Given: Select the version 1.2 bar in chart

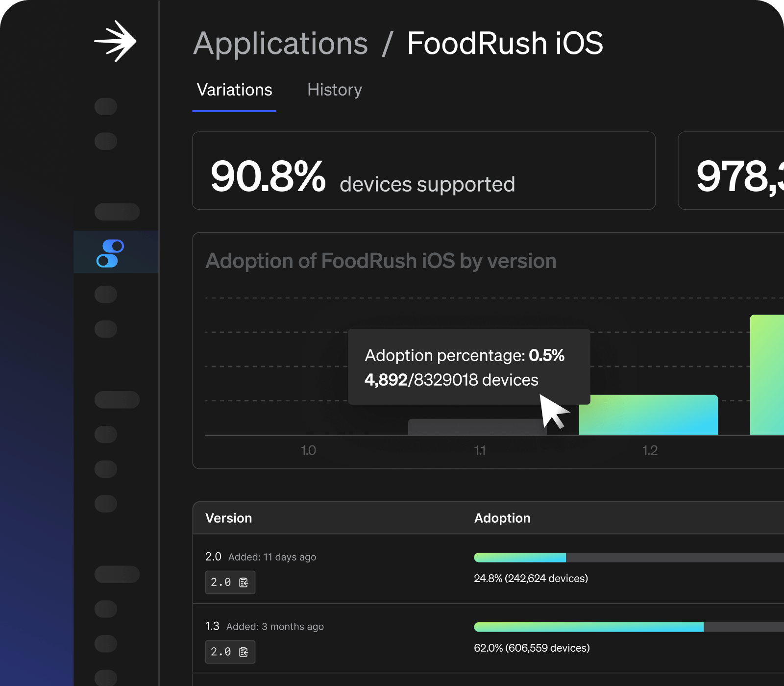Looking at the screenshot, I should pos(648,415).
